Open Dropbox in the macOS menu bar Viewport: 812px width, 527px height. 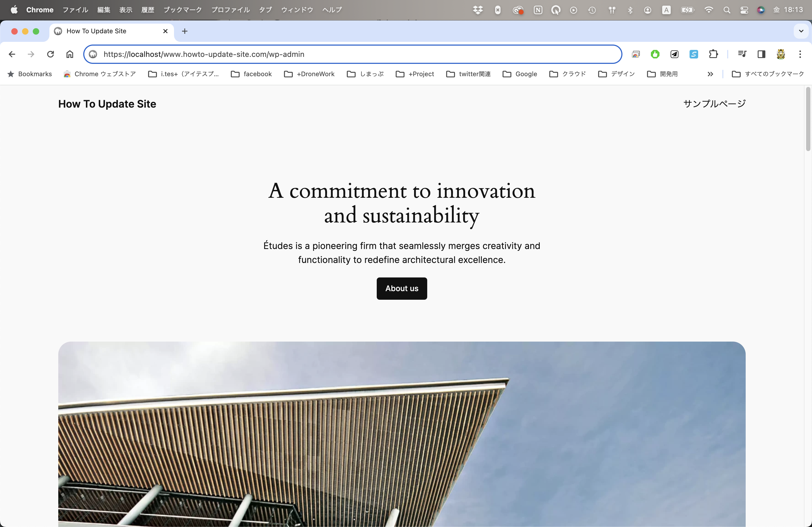click(x=478, y=10)
